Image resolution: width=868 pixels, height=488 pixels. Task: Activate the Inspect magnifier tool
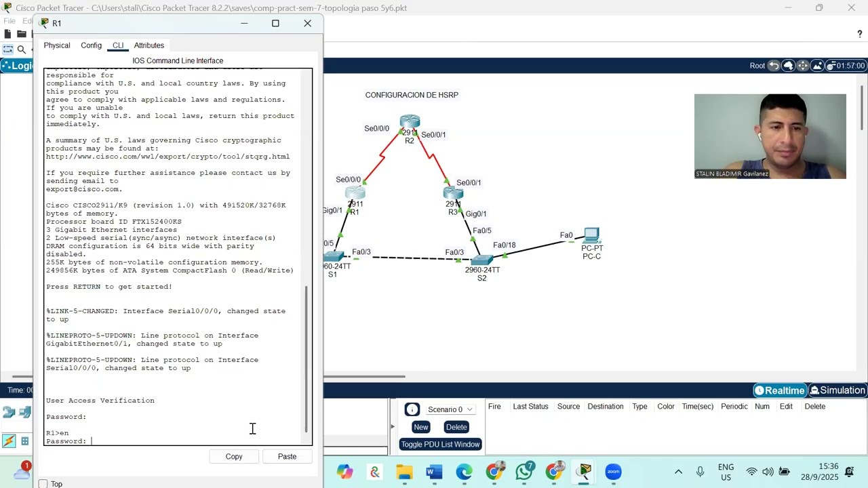tap(22, 49)
